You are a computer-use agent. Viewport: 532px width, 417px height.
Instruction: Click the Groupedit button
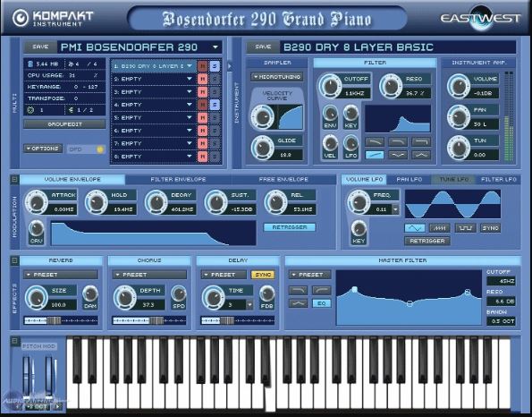coord(64,124)
